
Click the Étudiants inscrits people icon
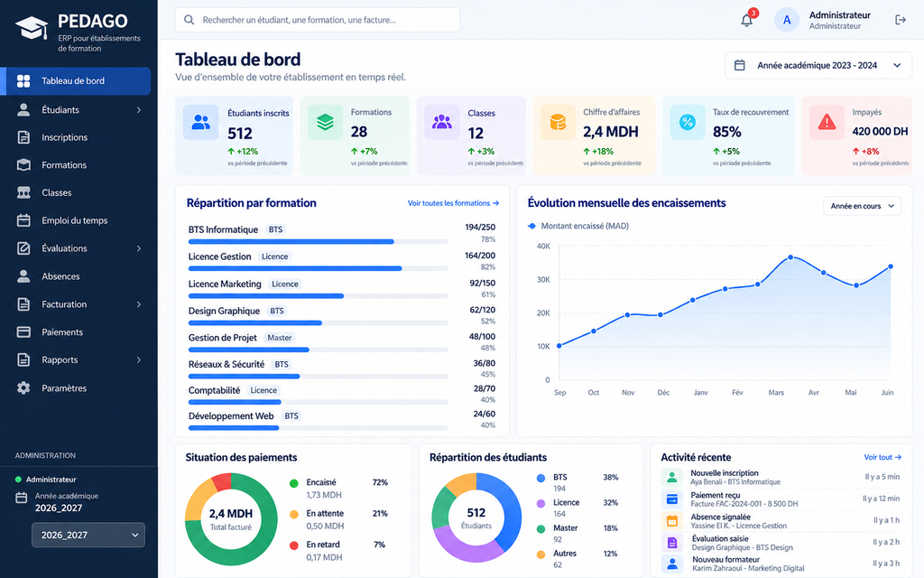(201, 122)
